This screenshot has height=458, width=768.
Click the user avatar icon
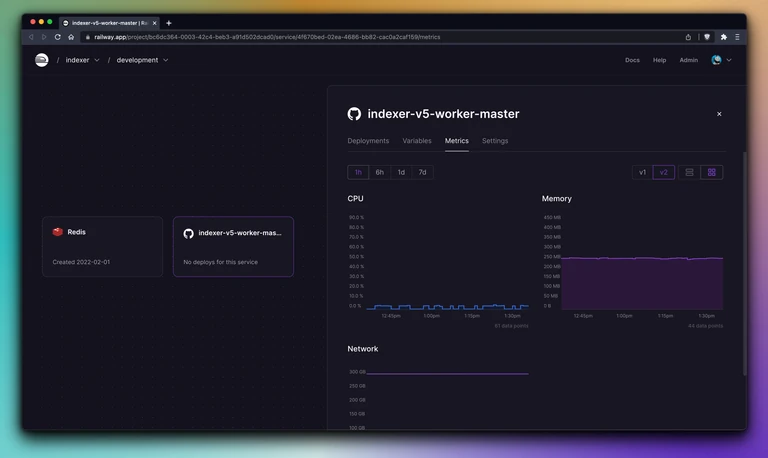(716, 60)
